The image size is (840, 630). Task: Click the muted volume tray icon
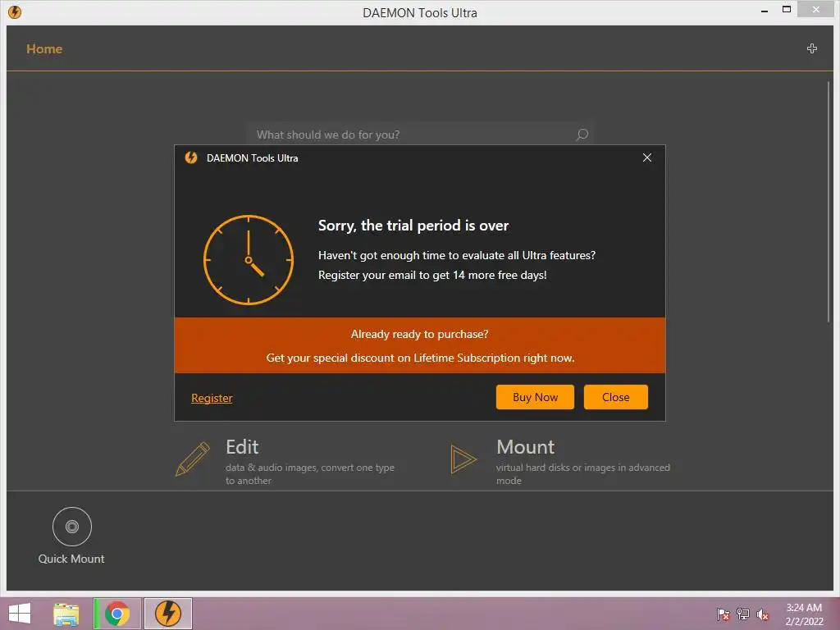[763, 614]
